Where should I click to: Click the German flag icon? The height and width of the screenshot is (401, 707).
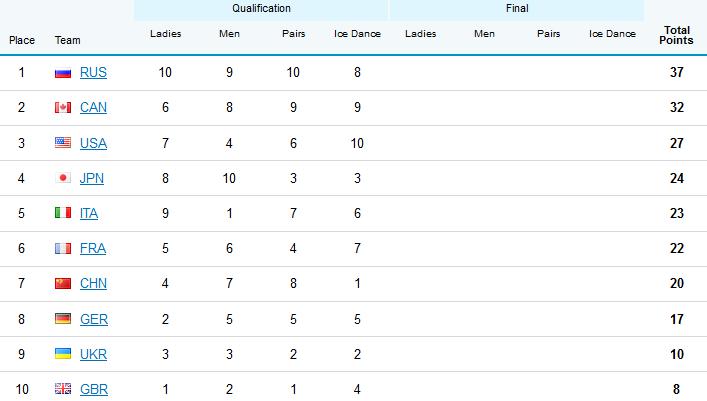click(x=63, y=319)
